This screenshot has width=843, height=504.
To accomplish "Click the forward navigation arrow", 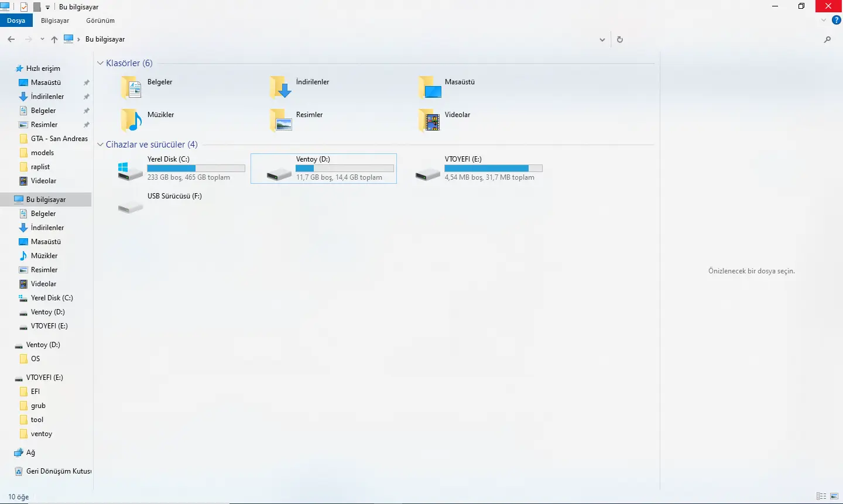I will click(28, 39).
